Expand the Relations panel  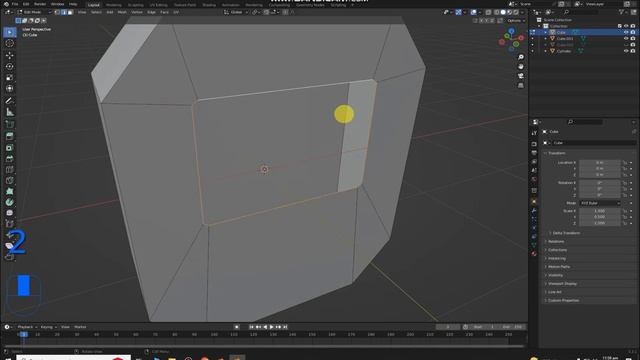[x=556, y=242]
